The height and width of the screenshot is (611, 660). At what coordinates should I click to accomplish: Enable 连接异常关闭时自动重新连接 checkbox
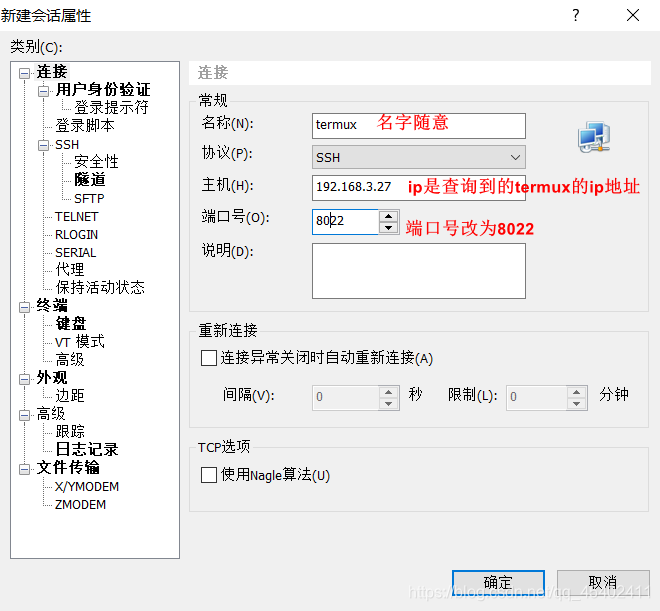[209, 358]
